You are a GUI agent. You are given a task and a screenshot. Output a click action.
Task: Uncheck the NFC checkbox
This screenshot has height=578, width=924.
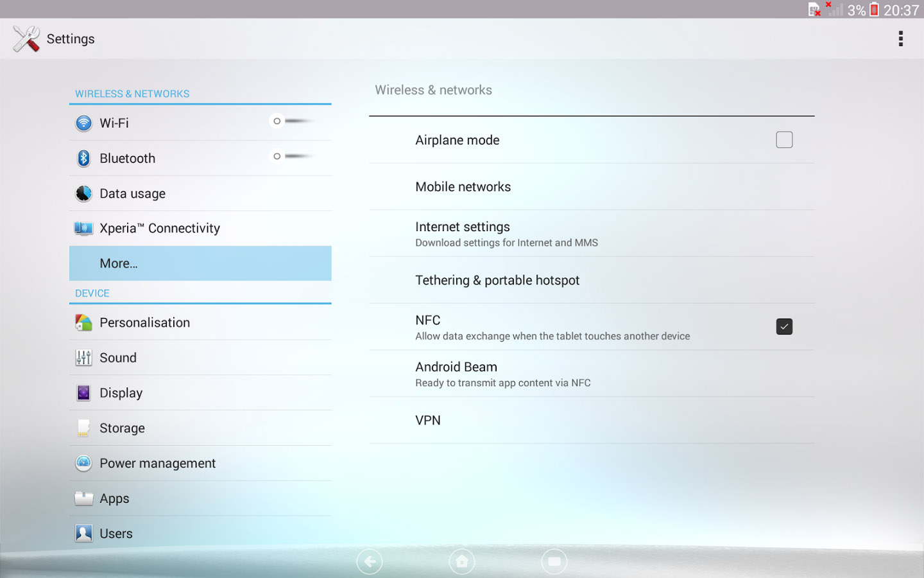tap(783, 326)
